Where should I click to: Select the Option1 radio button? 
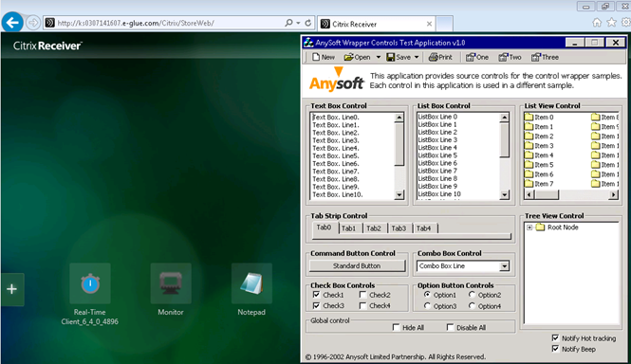[427, 295]
